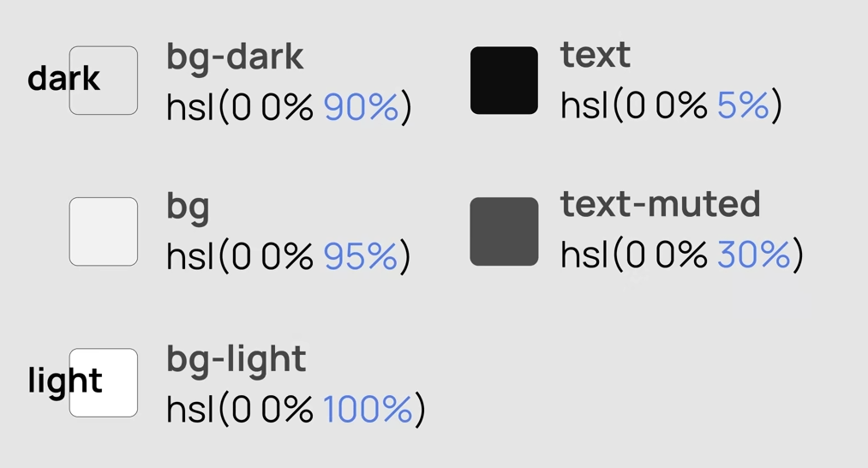Select the bg color swatch
The width and height of the screenshot is (868, 468).
pyautogui.click(x=104, y=231)
